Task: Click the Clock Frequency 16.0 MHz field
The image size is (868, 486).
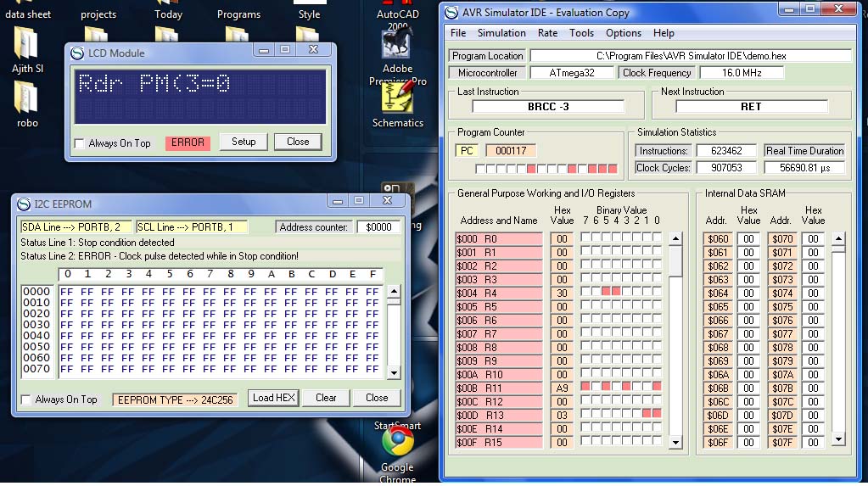Action: [x=742, y=73]
